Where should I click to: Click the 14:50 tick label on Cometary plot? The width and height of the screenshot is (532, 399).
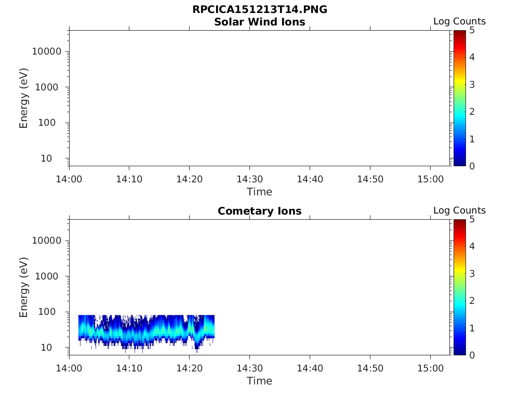click(x=370, y=368)
